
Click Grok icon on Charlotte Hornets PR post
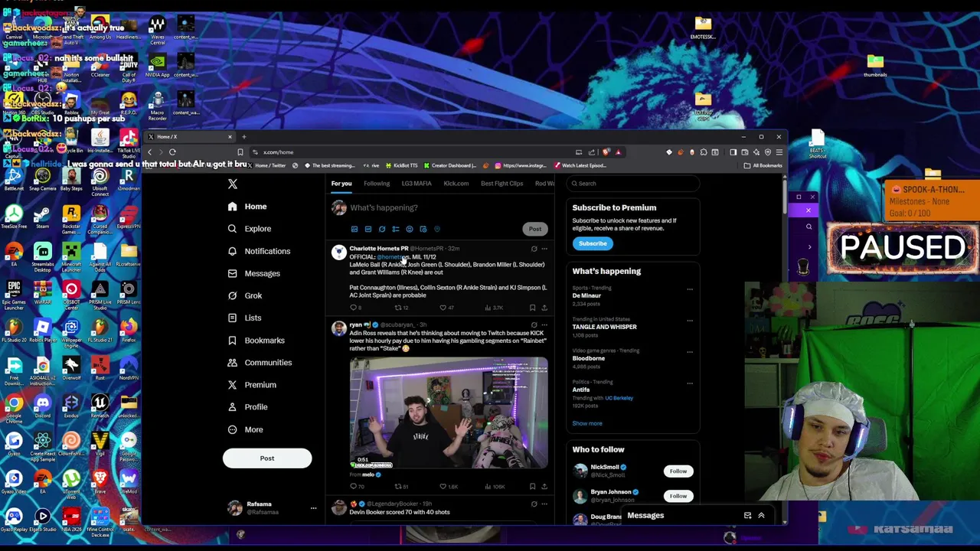534,249
